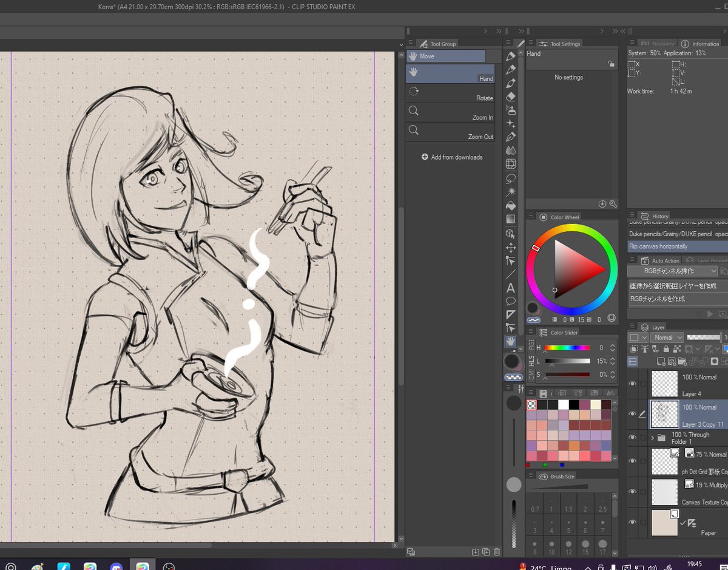Viewport: 728px width, 570px height.
Task: Switch to the Navigator tab
Action: (x=658, y=44)
